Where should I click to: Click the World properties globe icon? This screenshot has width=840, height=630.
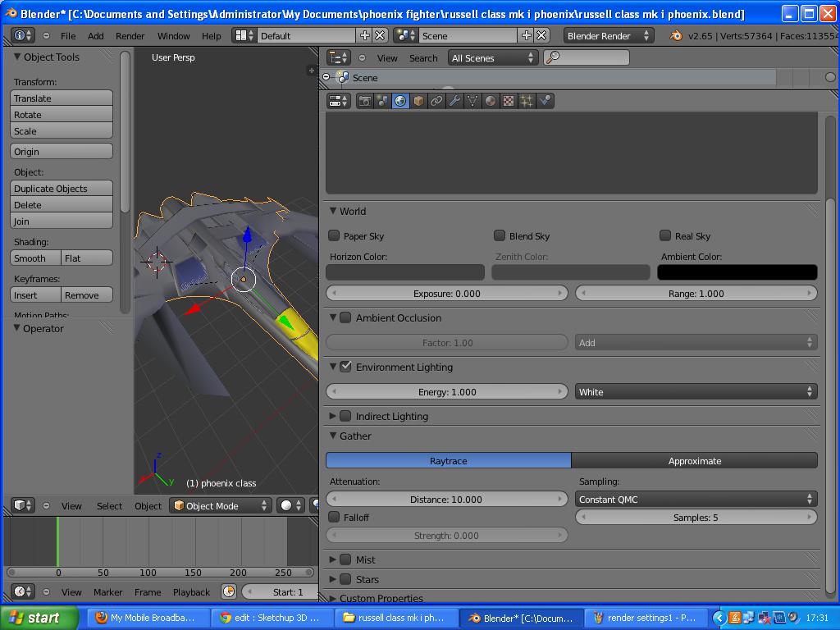click(399, 100)
